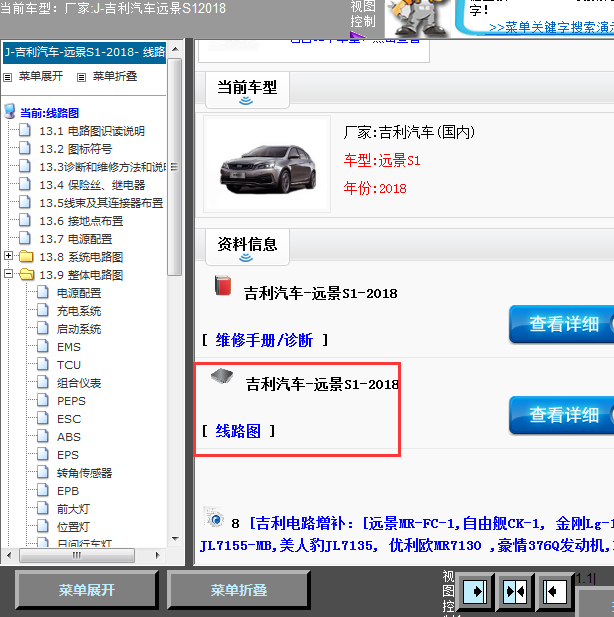
Task: Select the ESC circuit diagram
Action: 69,419
